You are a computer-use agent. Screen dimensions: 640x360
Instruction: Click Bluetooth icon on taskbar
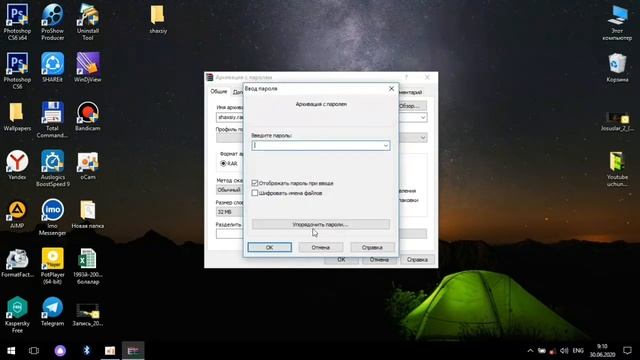point(87,351)
